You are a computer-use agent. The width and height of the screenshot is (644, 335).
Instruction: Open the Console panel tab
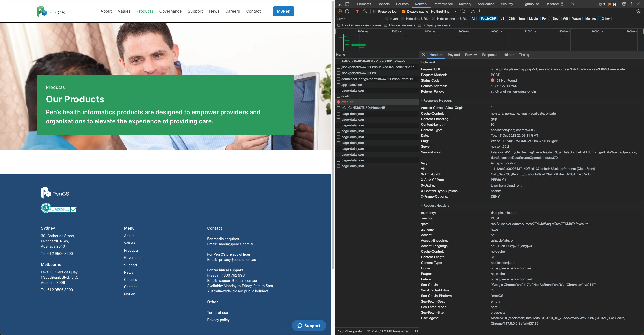(x=383, y=4)
